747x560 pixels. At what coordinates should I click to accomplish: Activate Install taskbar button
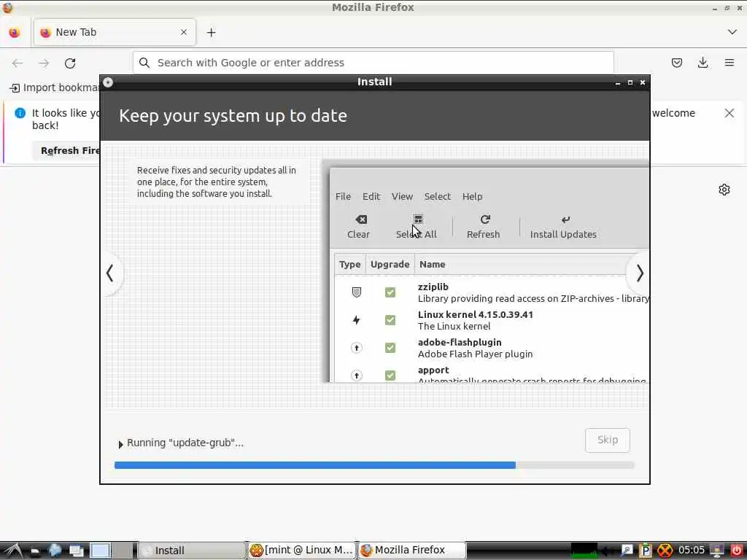click(192, 551)
